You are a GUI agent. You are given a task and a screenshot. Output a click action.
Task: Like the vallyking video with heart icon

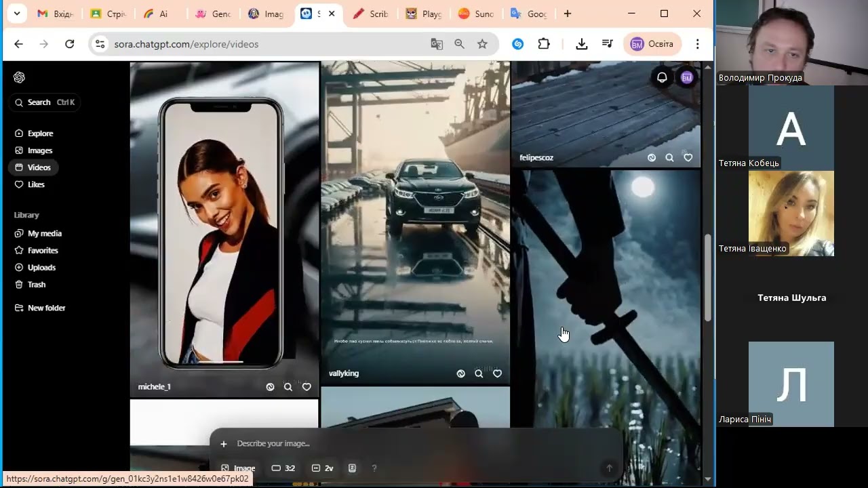(x=497, y=373)
